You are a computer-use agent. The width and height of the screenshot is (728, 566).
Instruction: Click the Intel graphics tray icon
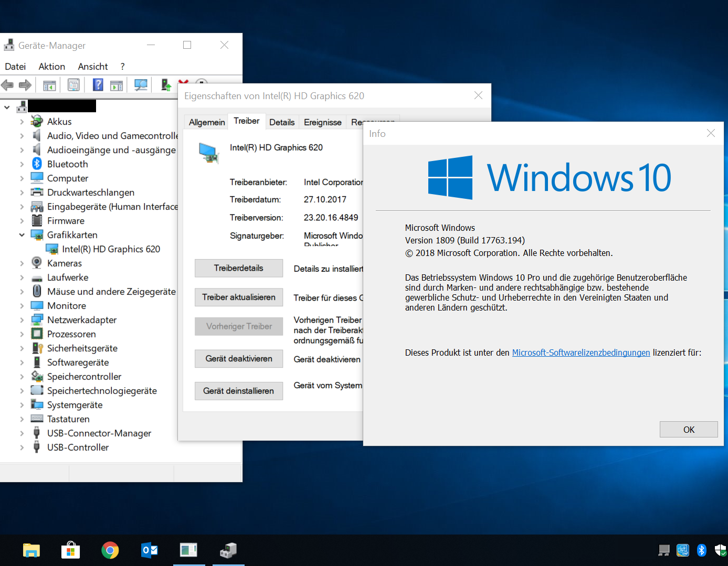683,550
